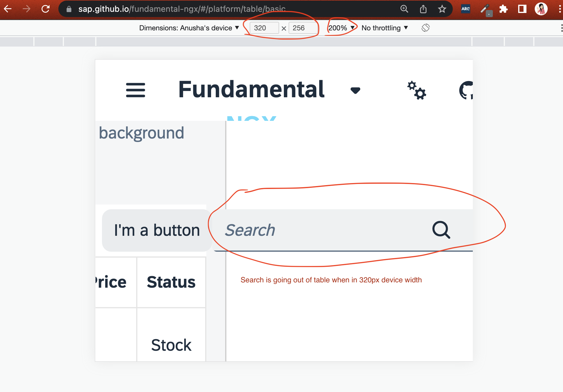Viewport: 563px width, 392px height.
Task: Click the share icon in the toolbar
Action: coord(424,9)
